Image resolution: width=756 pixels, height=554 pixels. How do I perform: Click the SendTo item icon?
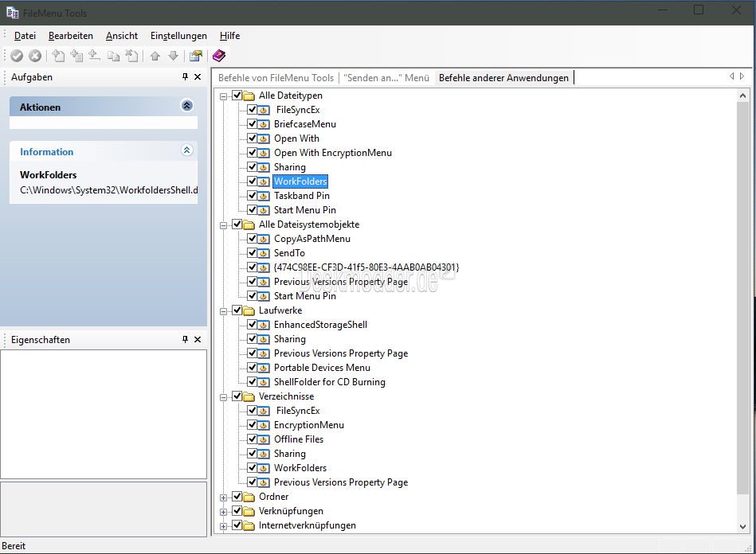click(263, 253)
